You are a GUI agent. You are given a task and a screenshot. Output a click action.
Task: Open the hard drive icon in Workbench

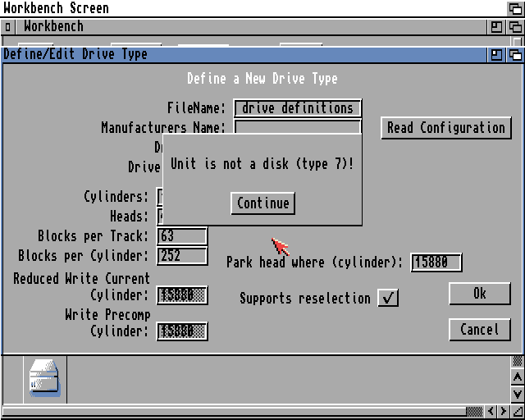coord(44,380)
